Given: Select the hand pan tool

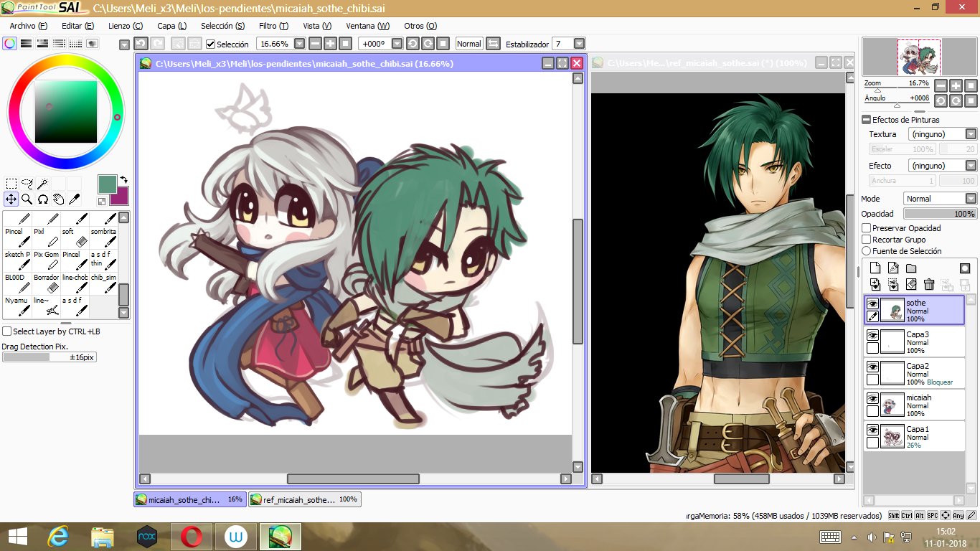Looking at the screenshot, I should coord(59,199).
